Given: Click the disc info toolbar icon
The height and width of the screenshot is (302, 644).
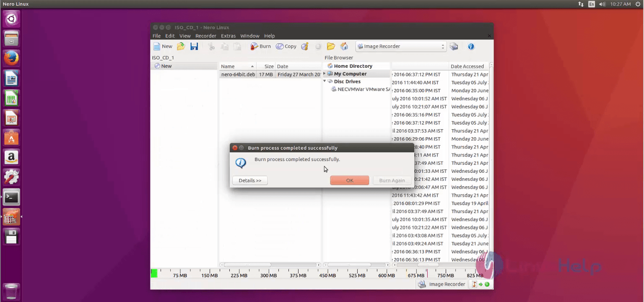Looking at the screenshot, I should coord(305,47).
